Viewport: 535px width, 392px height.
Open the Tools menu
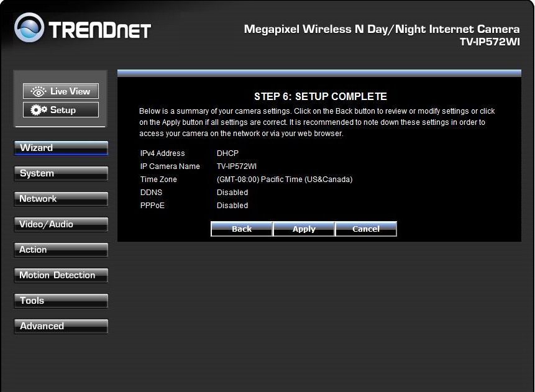61,301
